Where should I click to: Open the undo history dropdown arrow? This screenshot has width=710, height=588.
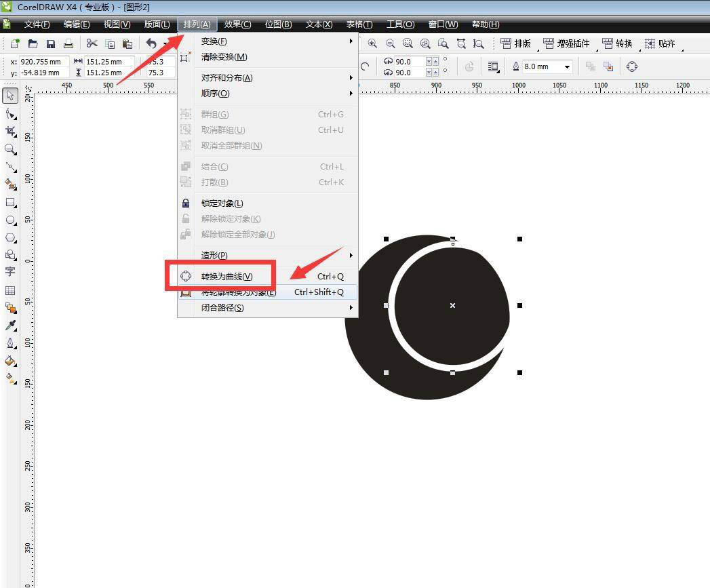(165, 44)
